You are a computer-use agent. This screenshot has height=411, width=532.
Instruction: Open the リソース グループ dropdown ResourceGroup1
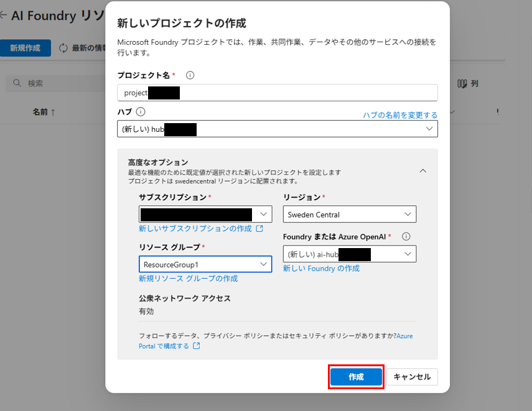click(x=205, y=264)
